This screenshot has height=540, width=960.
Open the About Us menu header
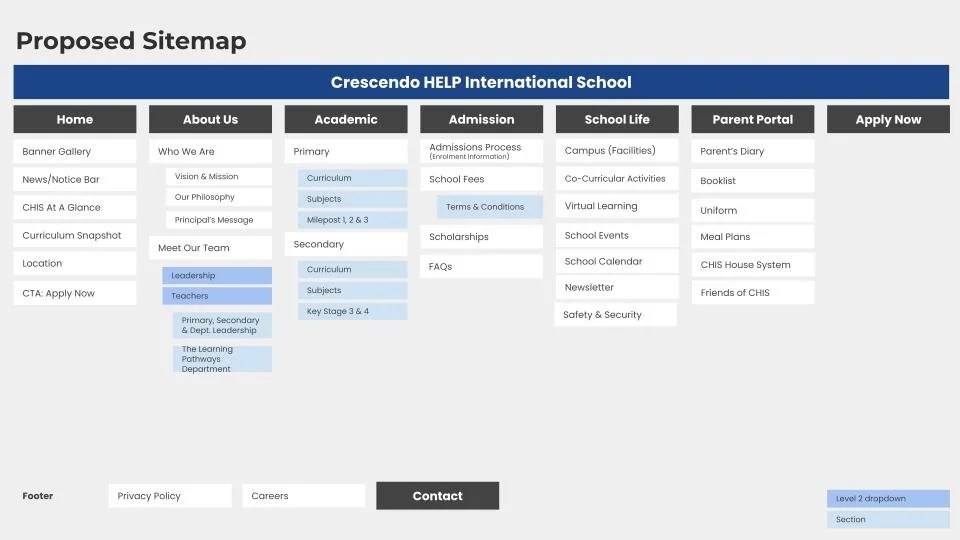[210, 119]
